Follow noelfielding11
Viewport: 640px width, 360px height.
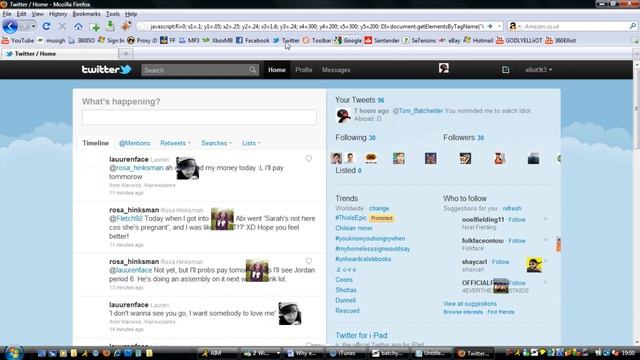click(517, 220)
